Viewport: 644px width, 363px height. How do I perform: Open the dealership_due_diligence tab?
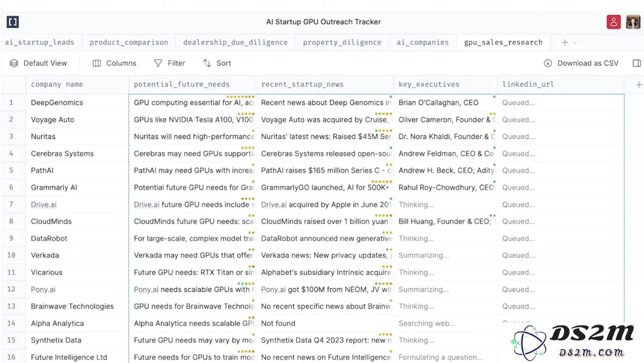(236, 42)
